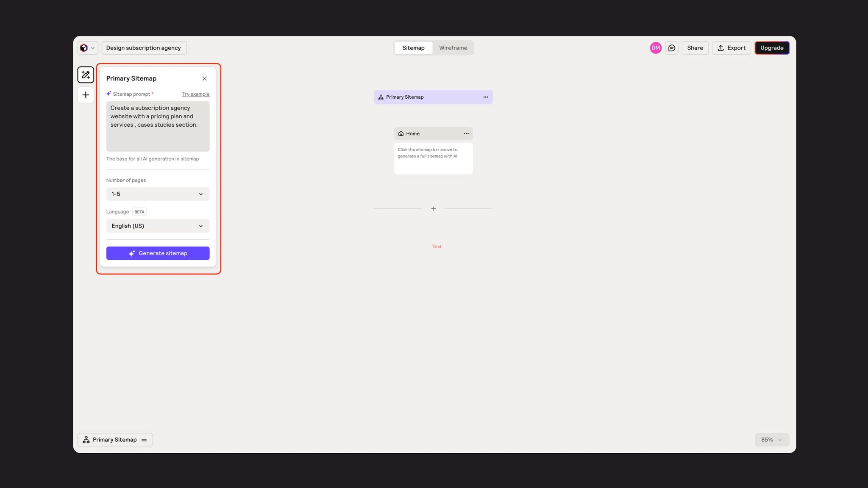Click the Upgrade button
The width and height of the screenshot is (868, 488).
[x=772, y=47]
